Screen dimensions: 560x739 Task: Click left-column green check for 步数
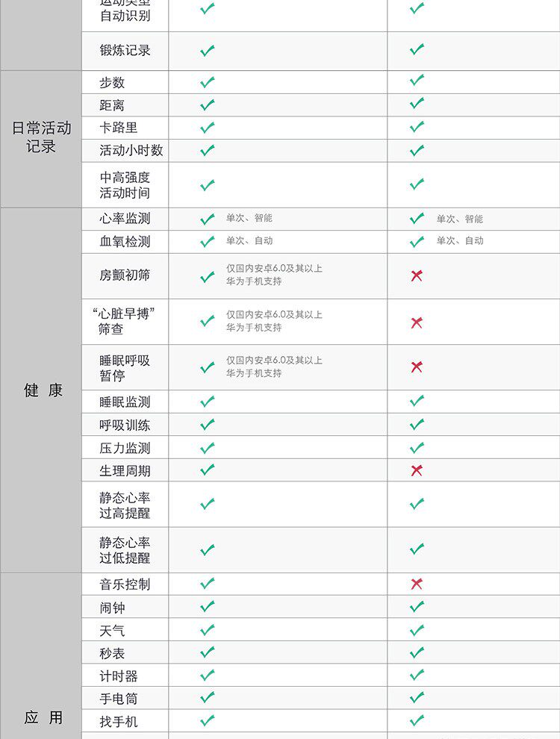pos(208,82)
